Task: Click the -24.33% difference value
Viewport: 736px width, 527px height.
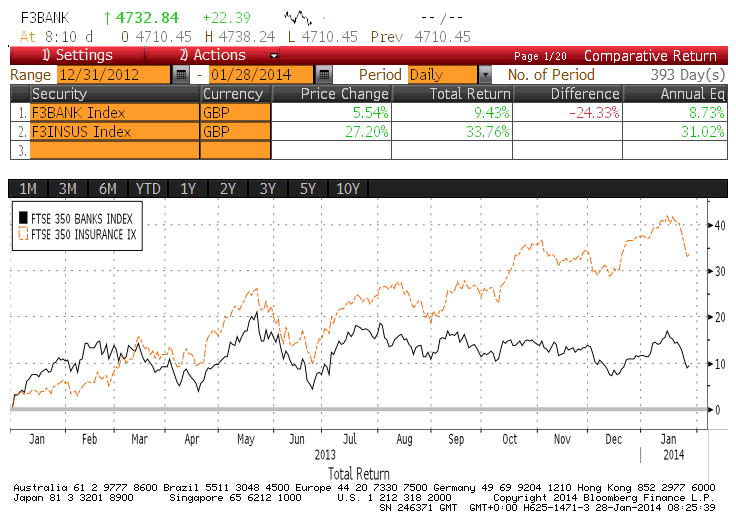Action: (594, 113)
